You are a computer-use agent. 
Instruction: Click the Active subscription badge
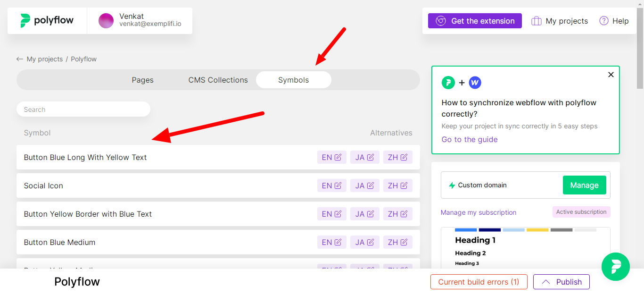click(581, 212)
